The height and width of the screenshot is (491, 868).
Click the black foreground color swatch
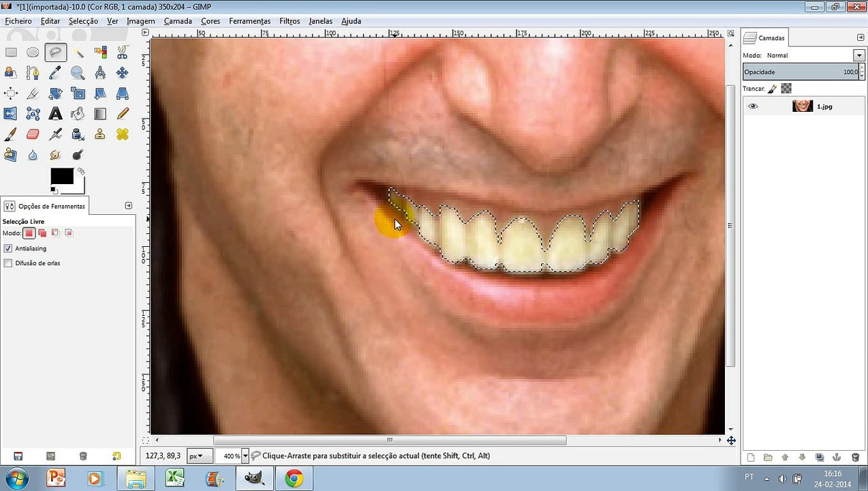pos(61,175)
